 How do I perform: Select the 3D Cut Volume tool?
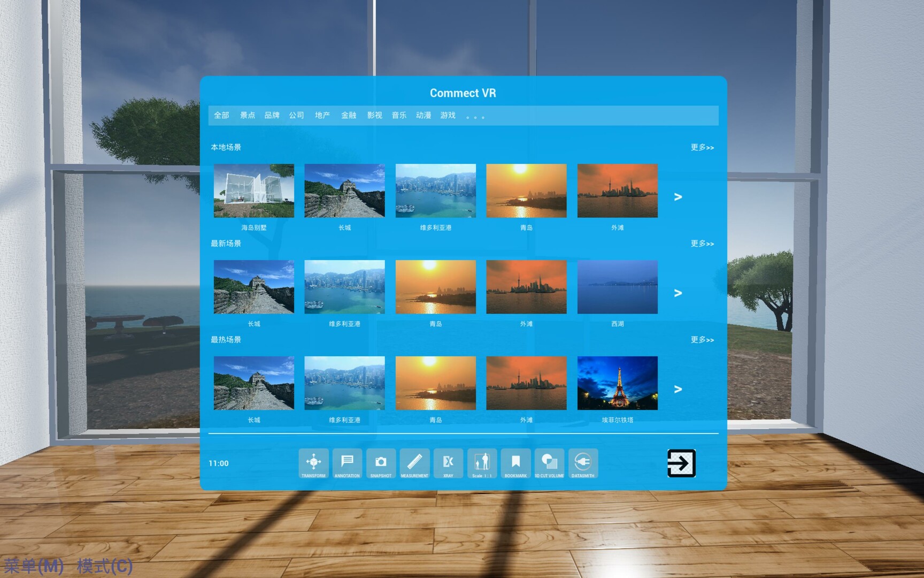(549, 463)
